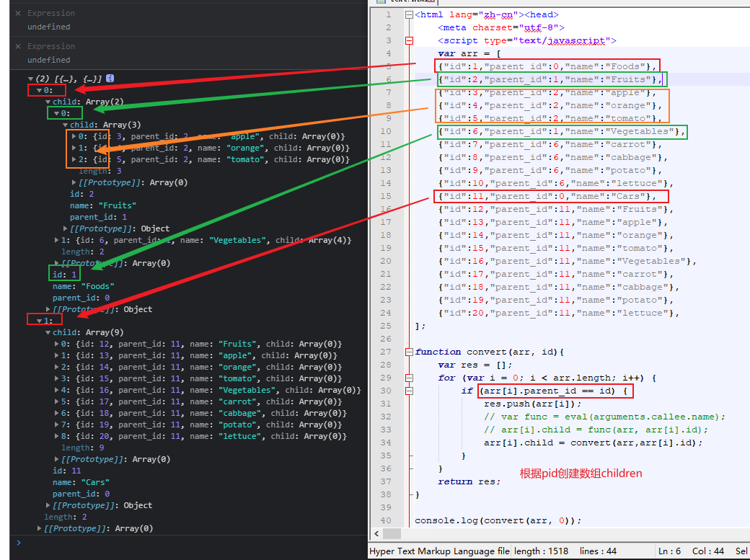Expand the orange object with id 14
Screen dimensions: 750x560
pos(56,367)
